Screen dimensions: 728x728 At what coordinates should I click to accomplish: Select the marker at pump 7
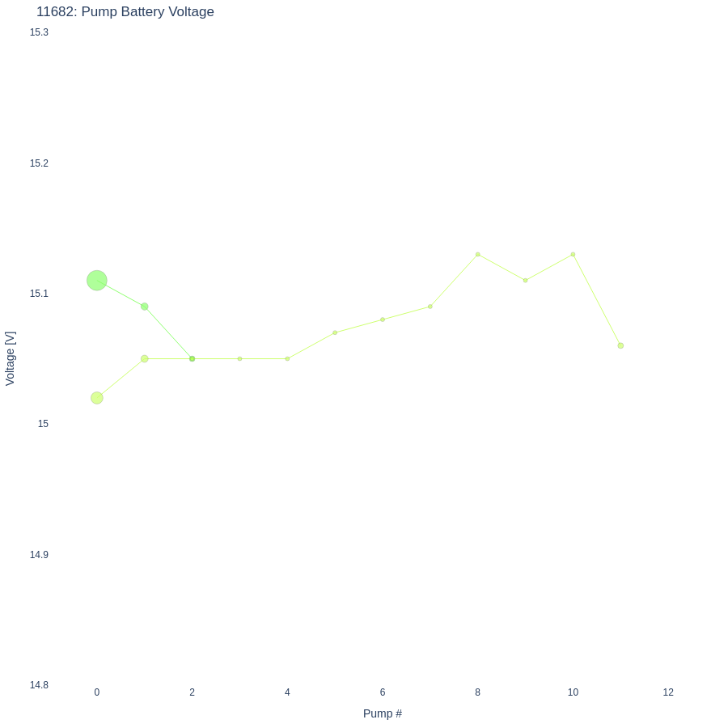430,307
